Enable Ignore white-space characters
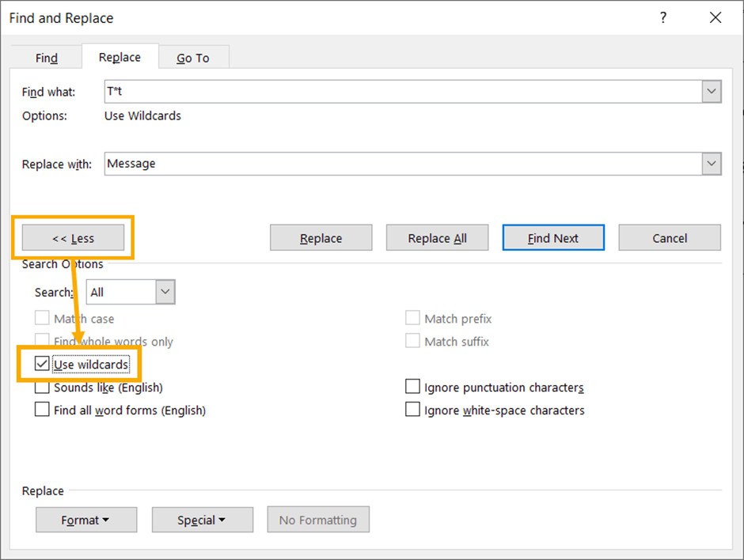This screenshot has height=560, width=744. click(412, 410)
